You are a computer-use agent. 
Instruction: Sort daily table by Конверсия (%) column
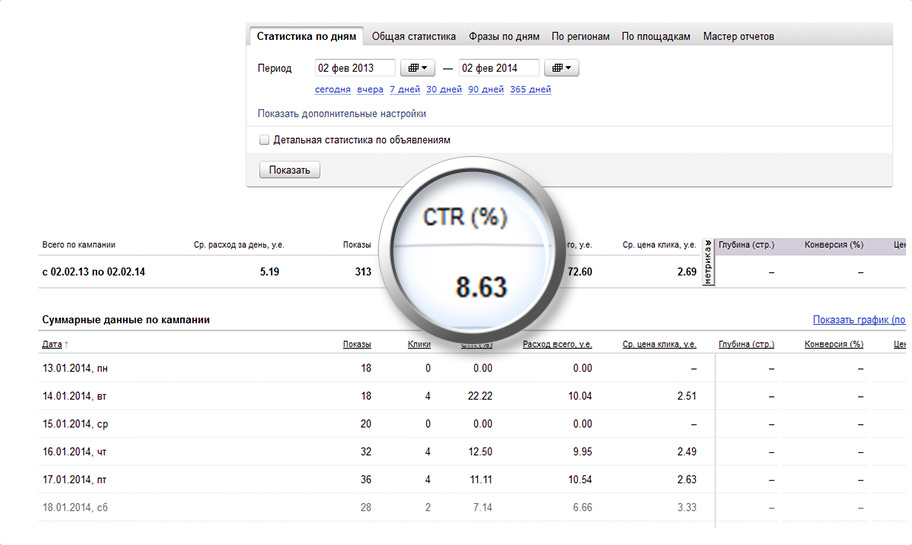pyautogui.click(x=833, y=344)
